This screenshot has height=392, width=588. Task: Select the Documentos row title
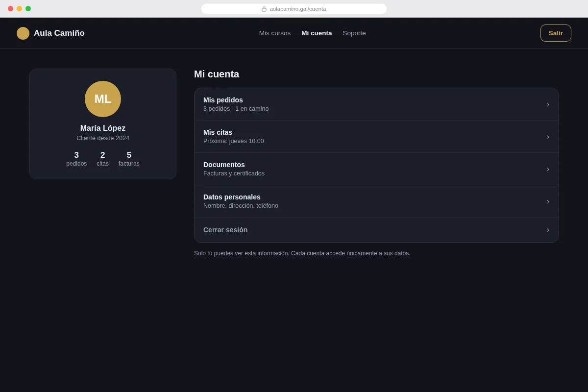coord(224,165)
